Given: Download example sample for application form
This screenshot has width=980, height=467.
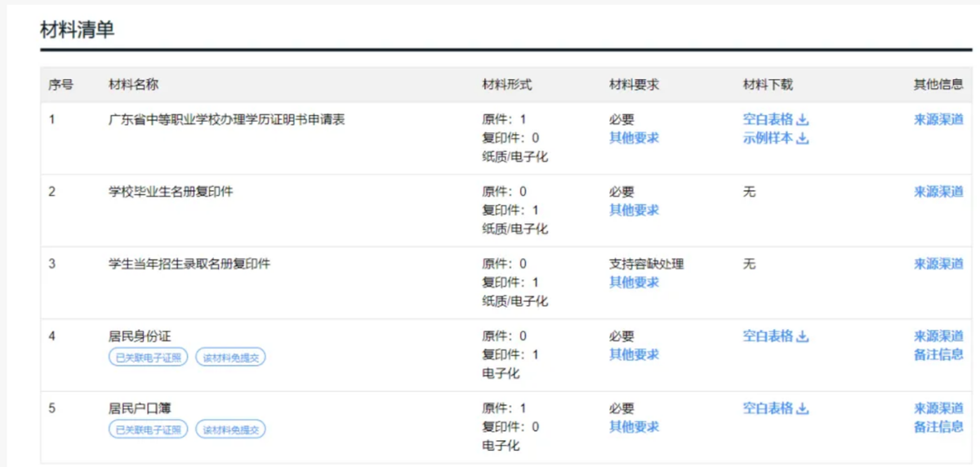Looking at the screenshot, I should [x=775, y=138].
